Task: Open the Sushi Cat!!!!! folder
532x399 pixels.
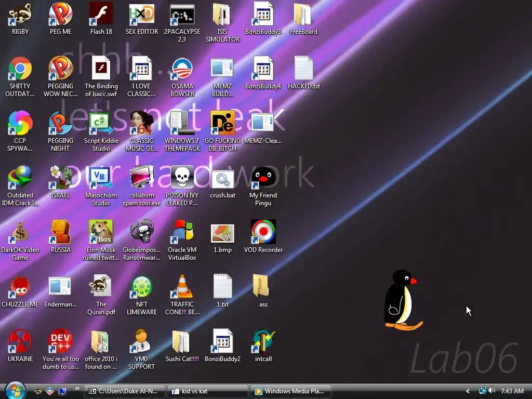Action: click(182, 341)
